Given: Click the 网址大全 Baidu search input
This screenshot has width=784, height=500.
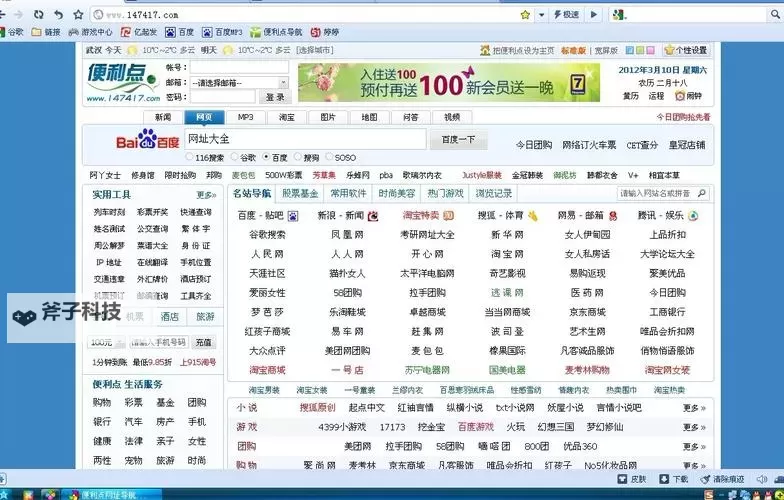Looking at the screenshot, I should click(306, 139).
